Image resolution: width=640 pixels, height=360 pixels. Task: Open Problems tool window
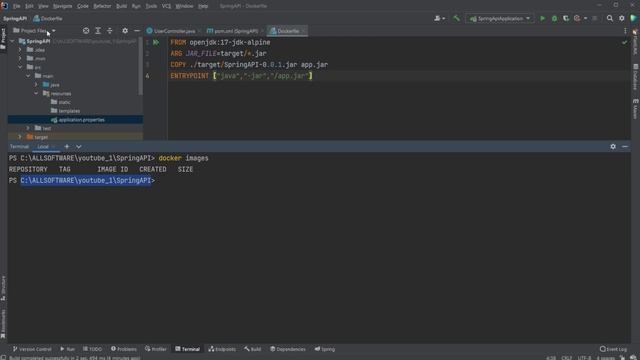pos(124,349)
